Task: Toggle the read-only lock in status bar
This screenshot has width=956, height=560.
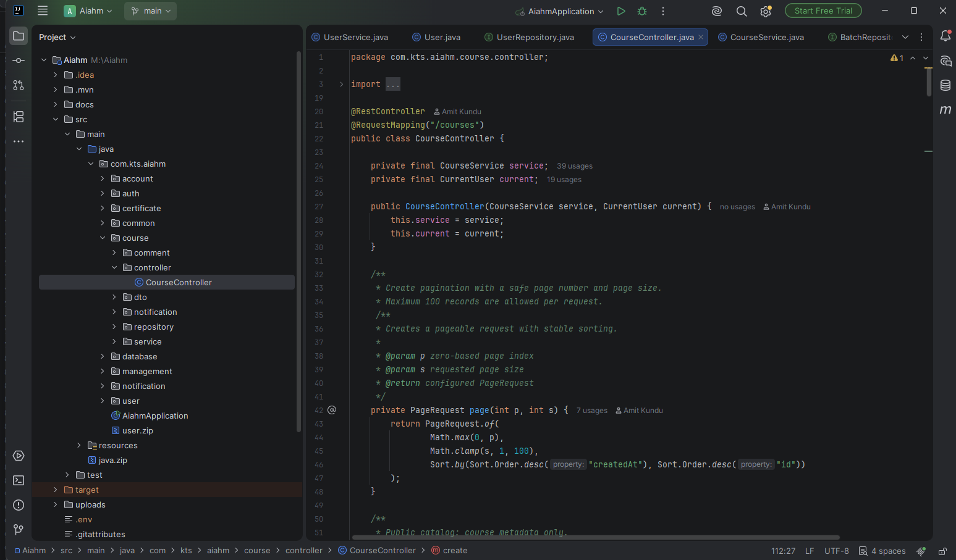Action: point(942,551)
